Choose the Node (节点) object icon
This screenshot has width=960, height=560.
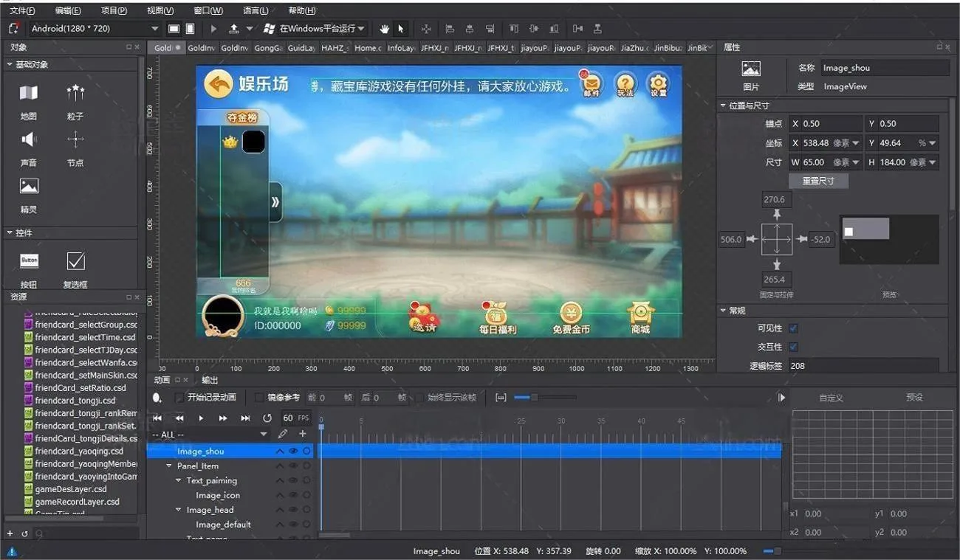coord(75,139)
